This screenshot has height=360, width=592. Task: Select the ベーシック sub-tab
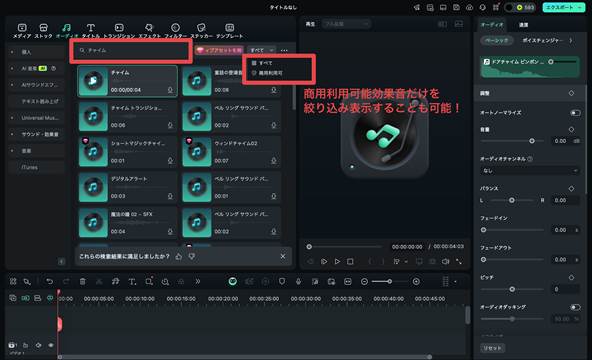pos(496,40)
